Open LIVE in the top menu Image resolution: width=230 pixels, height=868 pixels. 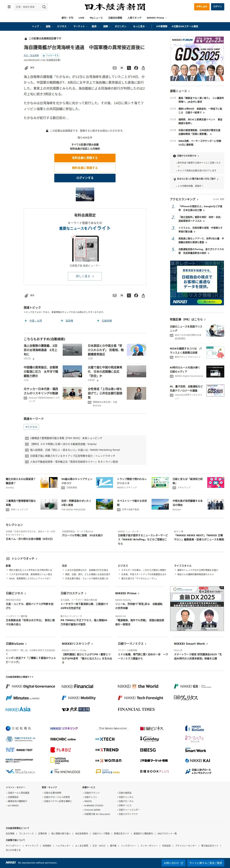(x=81, y=18)
